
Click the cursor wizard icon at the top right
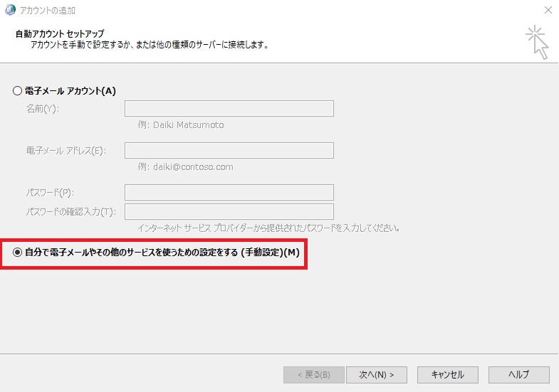[537, 42]
